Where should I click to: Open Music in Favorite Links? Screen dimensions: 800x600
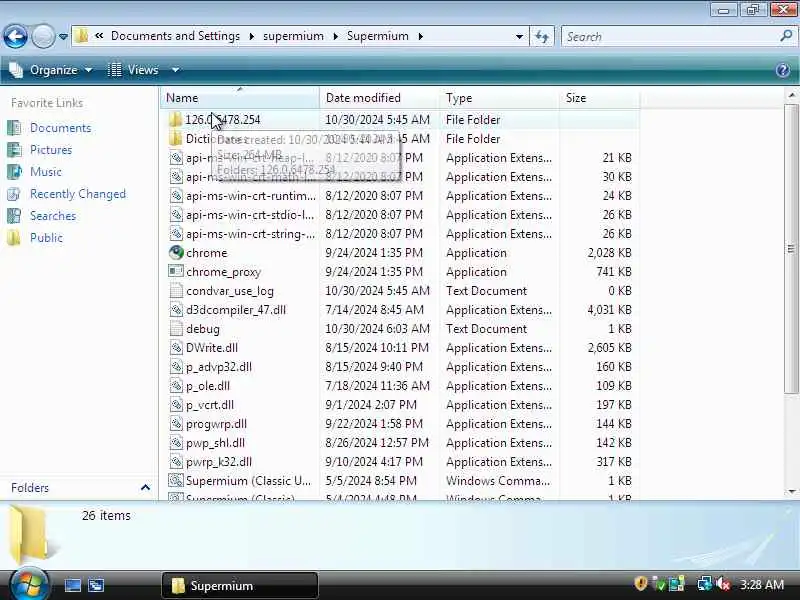point(45,172)
